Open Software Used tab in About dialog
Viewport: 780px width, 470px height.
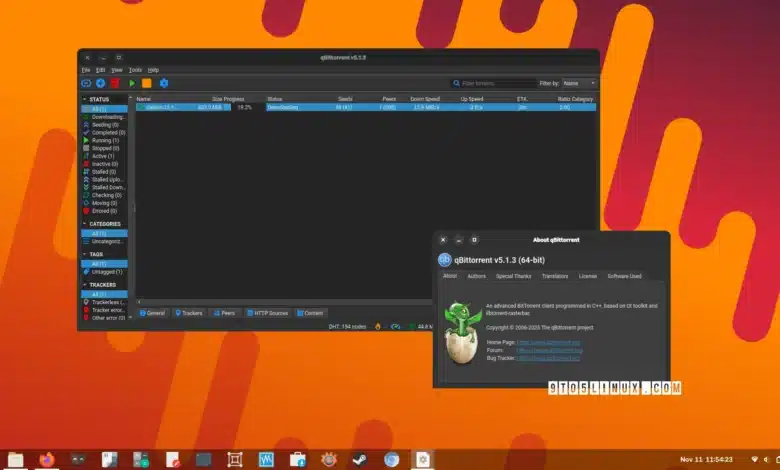624,276
